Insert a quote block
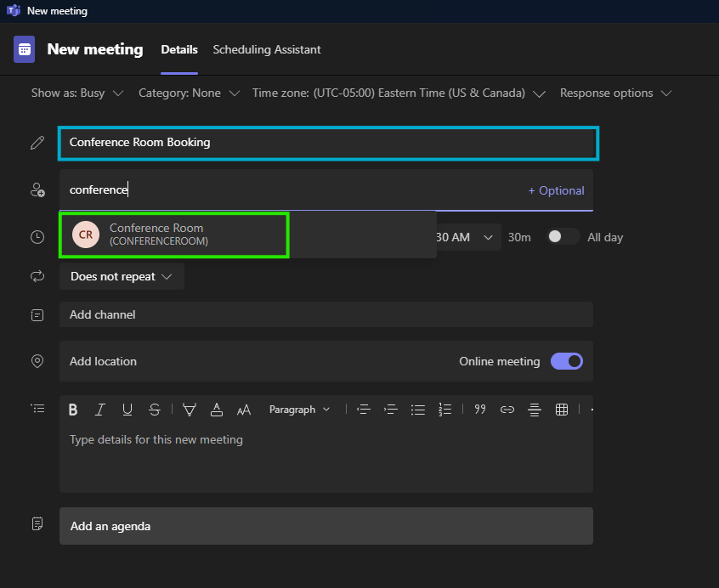719x588 pixels. (480, 409)
